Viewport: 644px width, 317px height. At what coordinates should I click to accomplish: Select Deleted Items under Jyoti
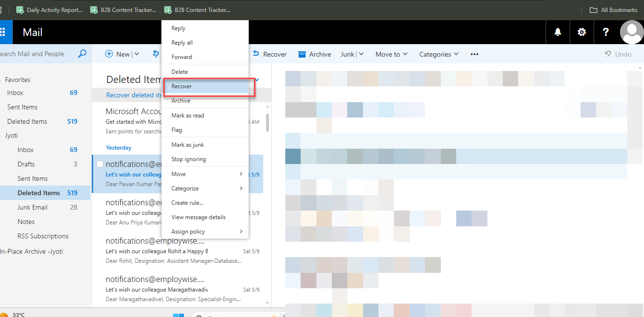pyautogui.click(x=45, y=193)
